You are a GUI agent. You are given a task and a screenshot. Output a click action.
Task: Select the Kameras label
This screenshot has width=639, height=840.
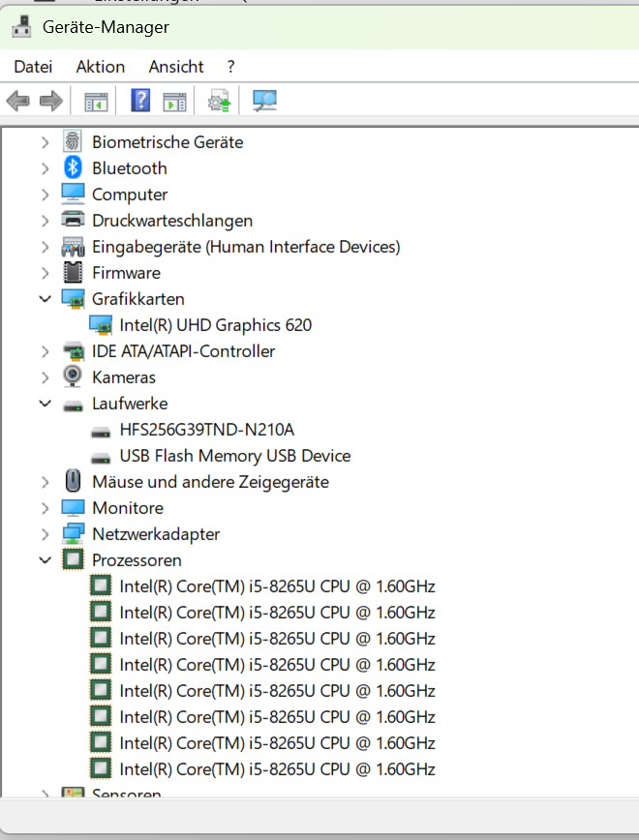point(124,377)
